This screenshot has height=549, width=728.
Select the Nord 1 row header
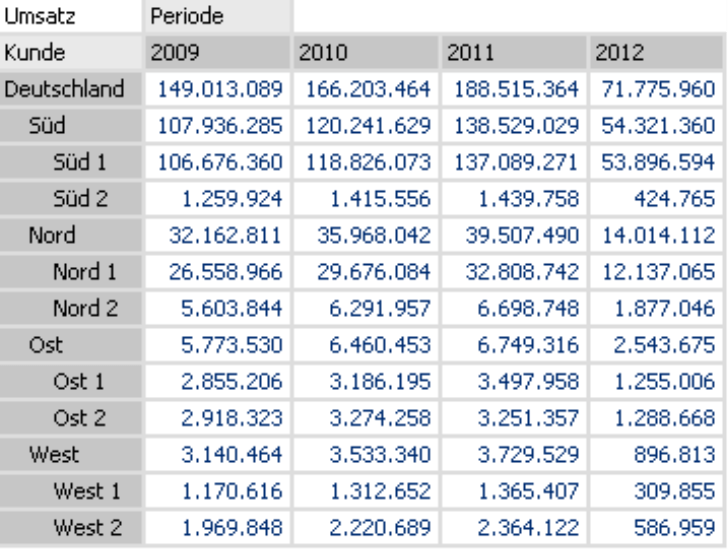[x=71, y=272]
